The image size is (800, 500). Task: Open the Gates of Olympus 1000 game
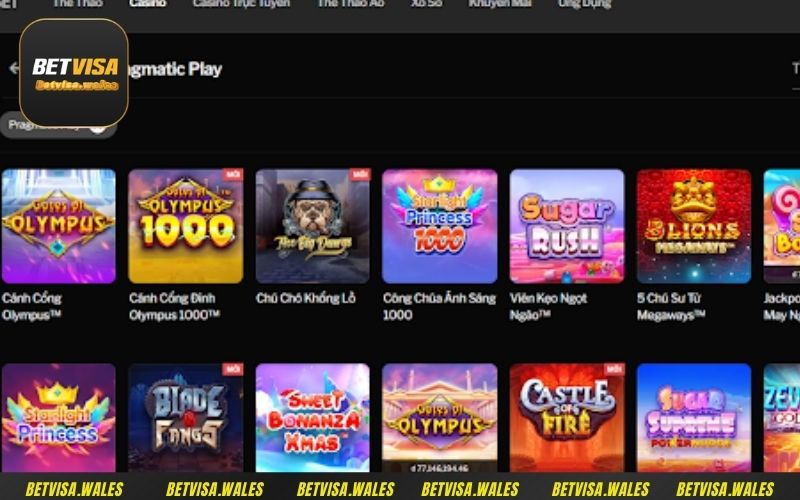tap(186, 226)
